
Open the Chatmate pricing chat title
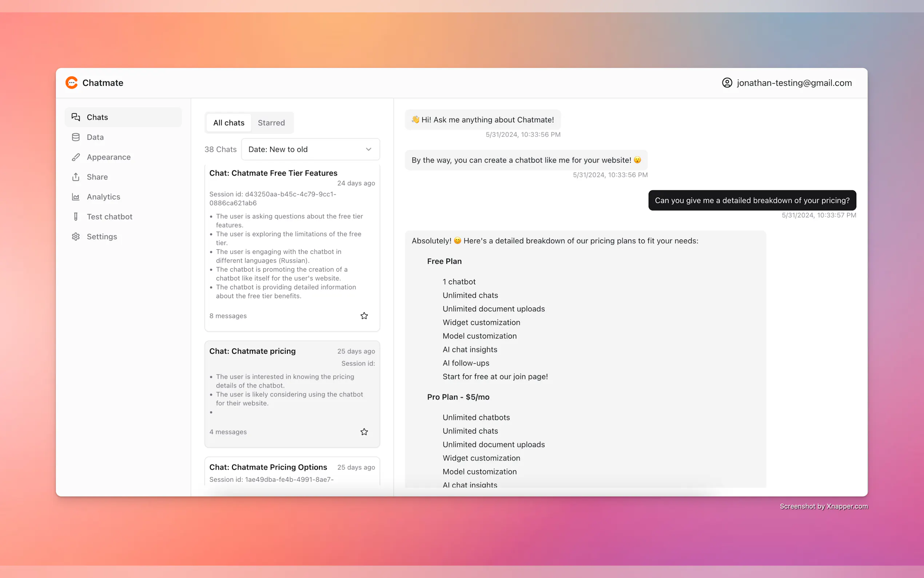click(252, 351)
